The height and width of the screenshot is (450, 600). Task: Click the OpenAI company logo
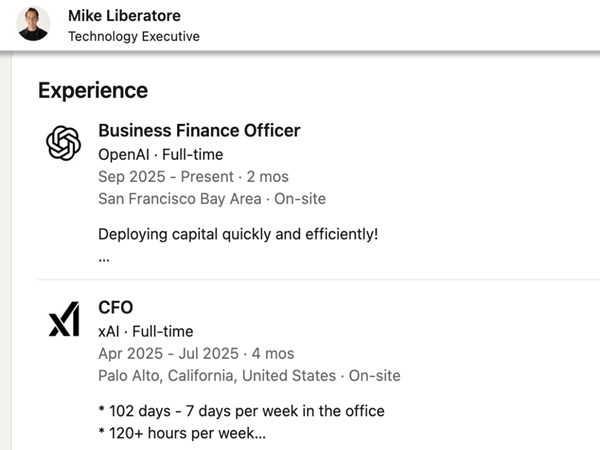point(64,143)
